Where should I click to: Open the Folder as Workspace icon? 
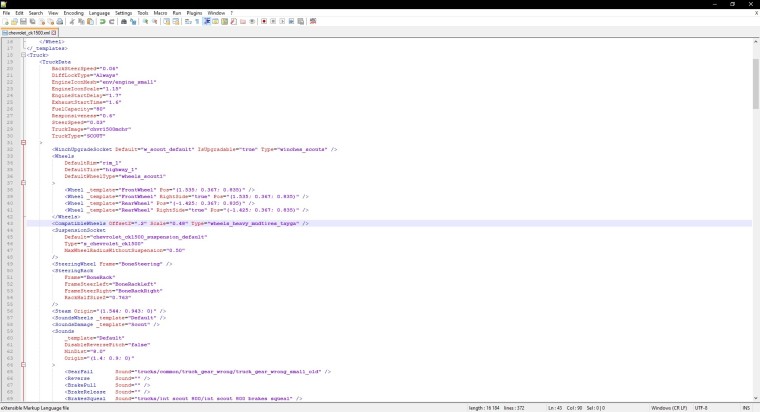pos(243,21)
